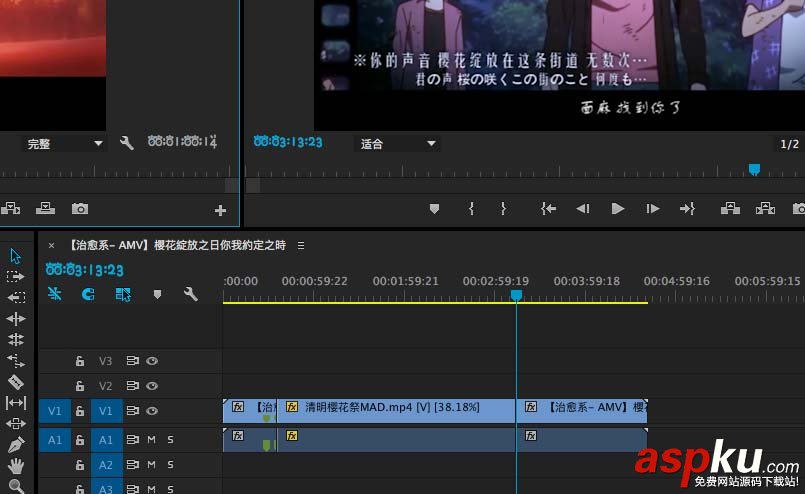Click Lift button in Program monitor
This screenshot has height=494, width=805.
730,208
